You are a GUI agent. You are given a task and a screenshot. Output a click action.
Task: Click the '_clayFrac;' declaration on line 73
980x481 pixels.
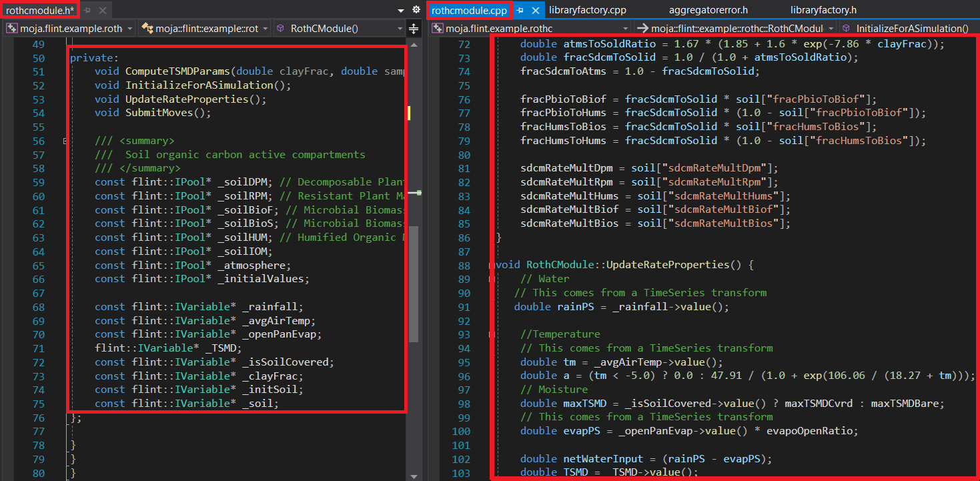click(x=273, y=376)
